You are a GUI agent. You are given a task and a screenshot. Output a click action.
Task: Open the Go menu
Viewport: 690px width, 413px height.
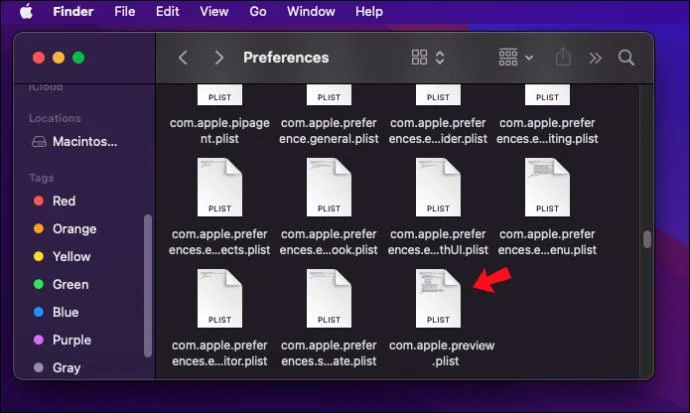pos(258,11)
